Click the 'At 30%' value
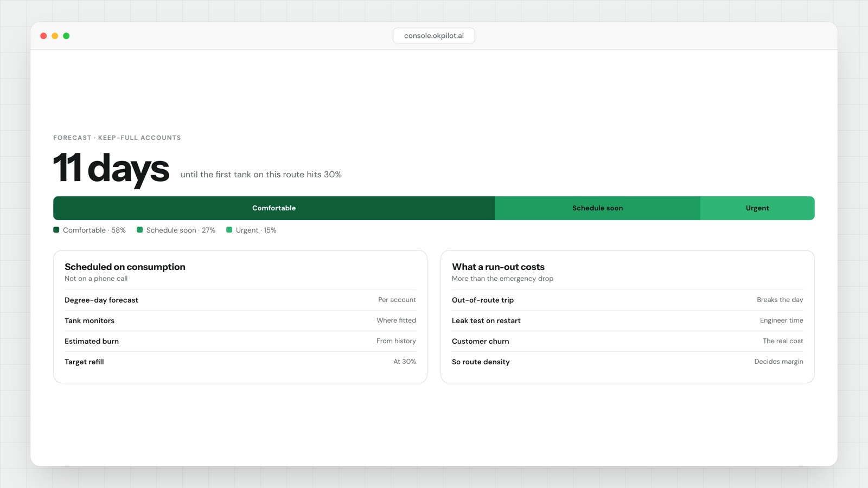This screenshot has height=488, width=868. pyautogui.click(x=405, y=362)
